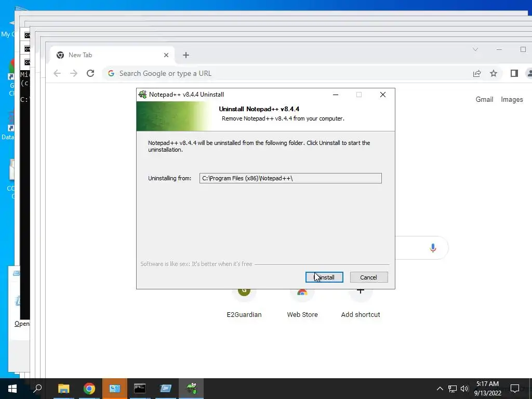Close the Chrome New Tab tab
Image resolution: width=532 pixels, height=399 pixels.
click(x=166, y=55)
